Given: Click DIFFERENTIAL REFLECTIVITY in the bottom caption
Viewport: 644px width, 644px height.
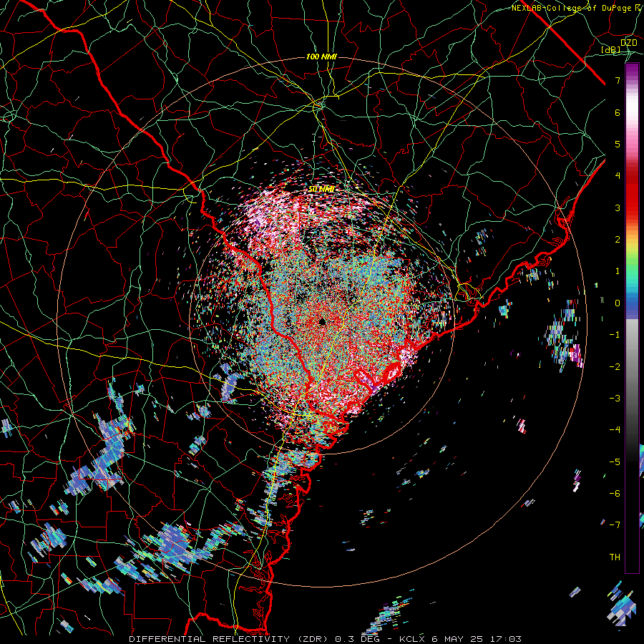Looking at the screenshot, I should 210,639.
